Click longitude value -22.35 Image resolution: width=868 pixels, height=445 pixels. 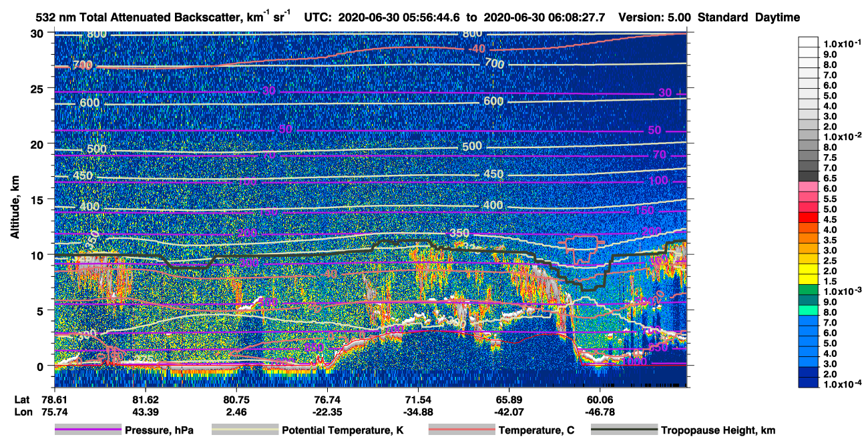[327, 412]
